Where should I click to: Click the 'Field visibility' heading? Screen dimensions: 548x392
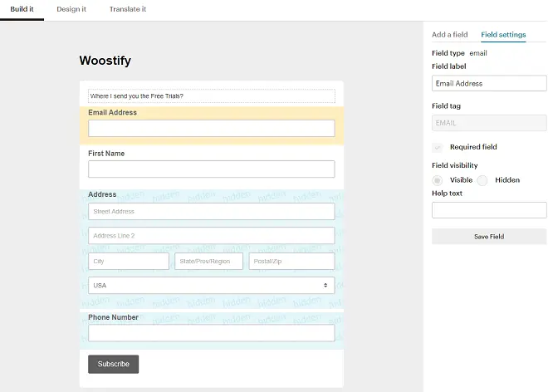point(455,165)
